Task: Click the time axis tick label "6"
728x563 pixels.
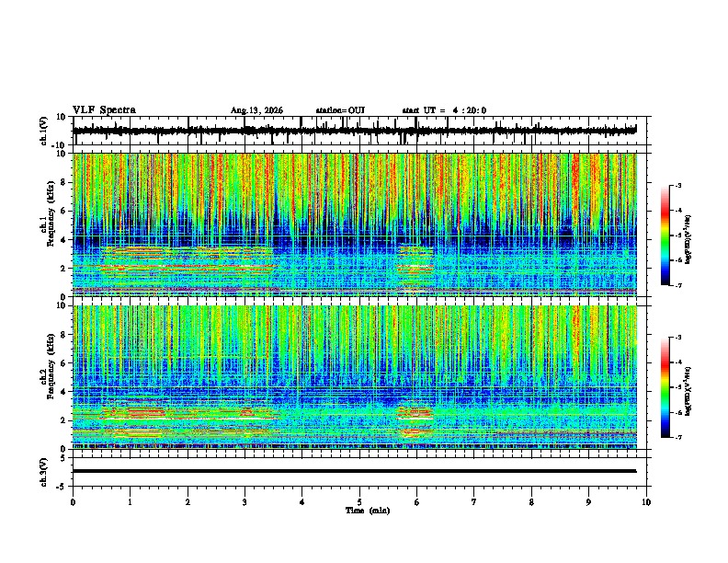Action: pyautogui.click(x=417, y=502)
